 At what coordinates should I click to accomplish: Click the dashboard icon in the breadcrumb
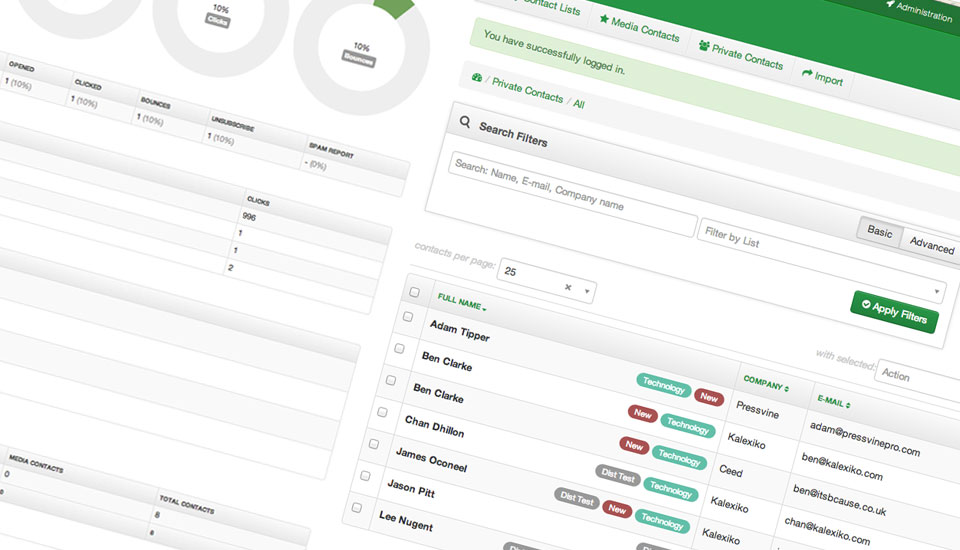477,78
